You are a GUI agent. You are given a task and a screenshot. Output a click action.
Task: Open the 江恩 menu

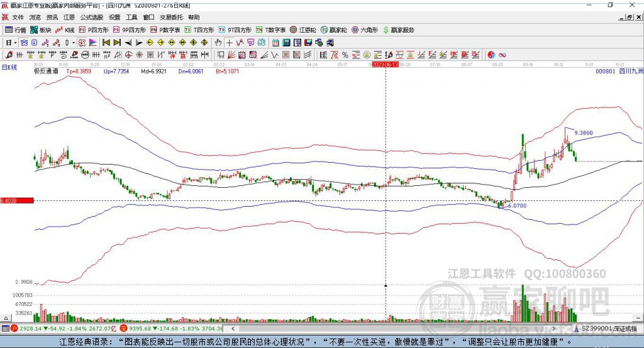[69, 17]
